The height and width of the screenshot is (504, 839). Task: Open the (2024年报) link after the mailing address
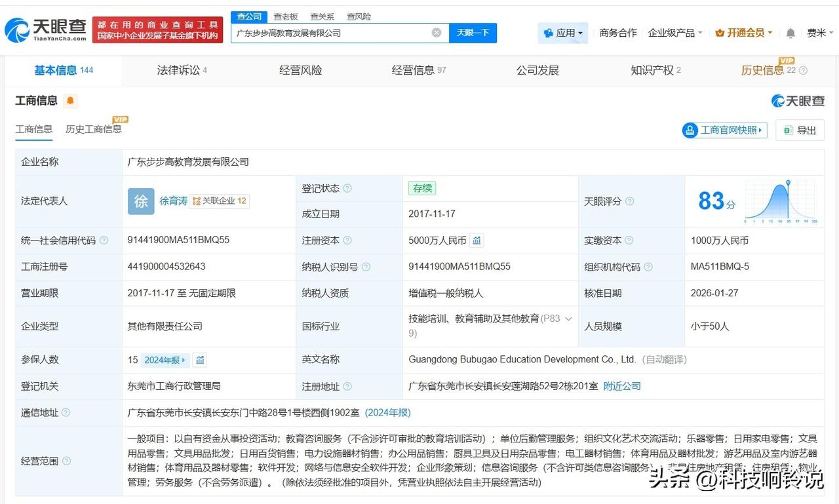[388, 413]
